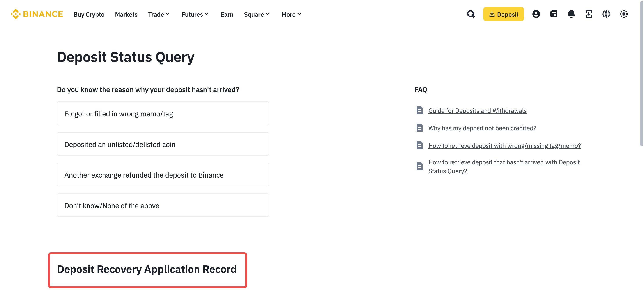Expand the Square dropdown menu
The image size is (644, 300).
257,14
